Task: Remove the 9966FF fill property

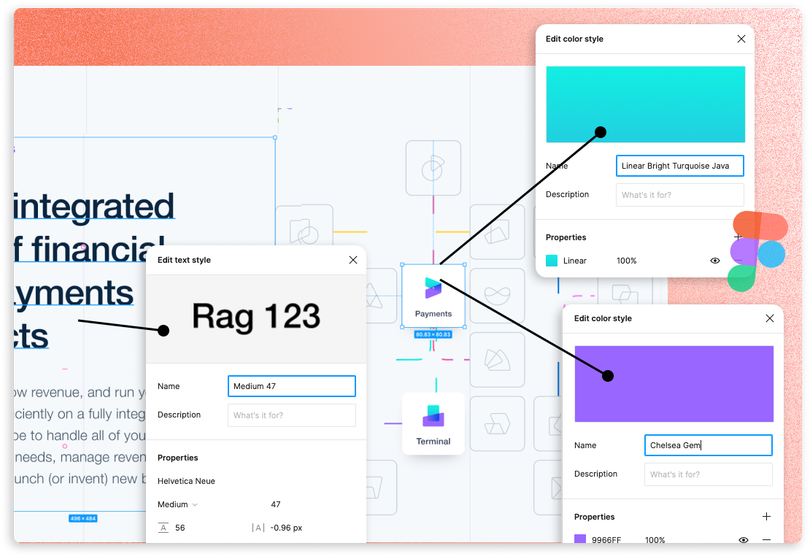Action: [x=766, y=539]
